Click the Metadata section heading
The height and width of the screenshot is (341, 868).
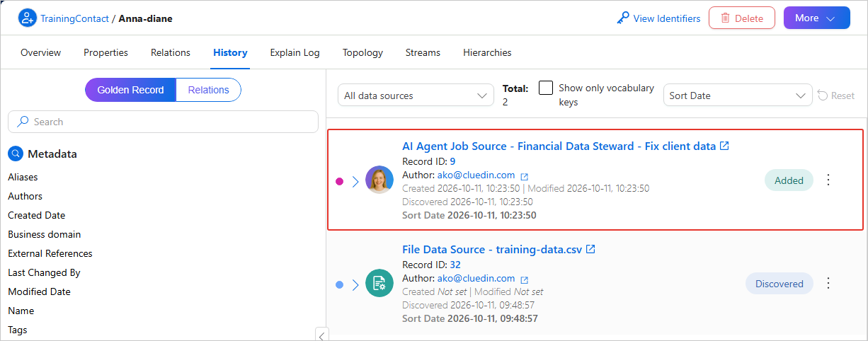(x=52, y=154)
